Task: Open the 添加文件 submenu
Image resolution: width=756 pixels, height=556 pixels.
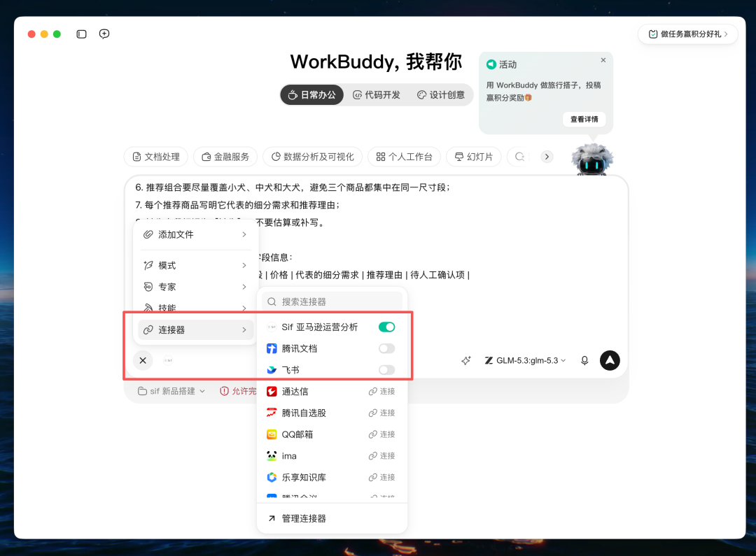Action: point(196,234)
